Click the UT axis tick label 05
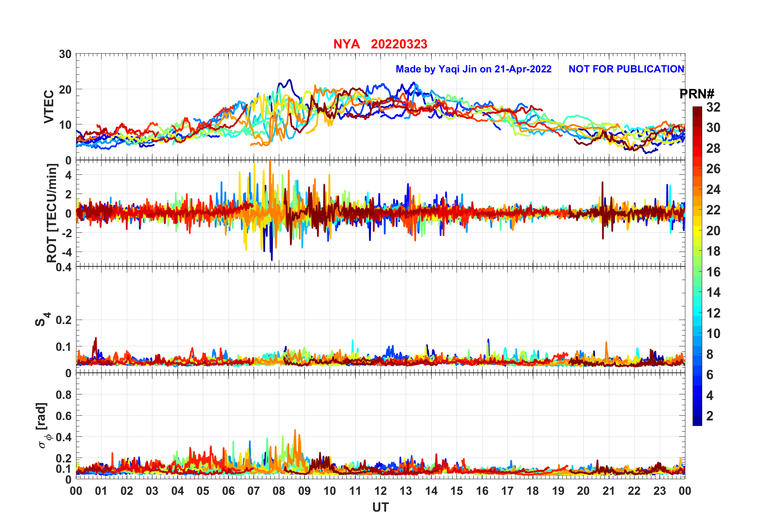This screenshot has width=761, height=532. point(203,491)
